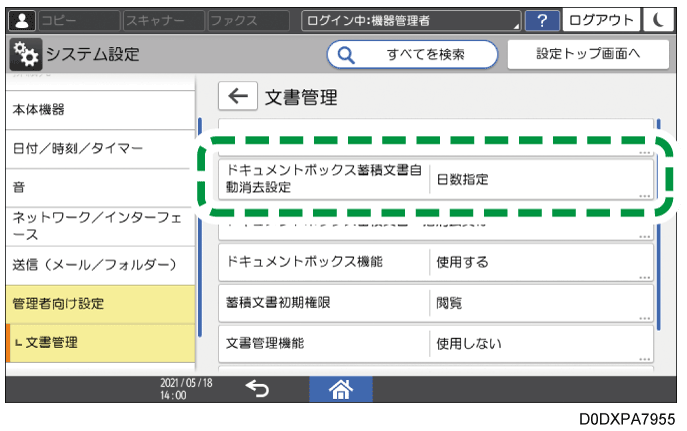Go to 設定トップ画面へ
Viewport: 687px width, 431px height.
588,54
